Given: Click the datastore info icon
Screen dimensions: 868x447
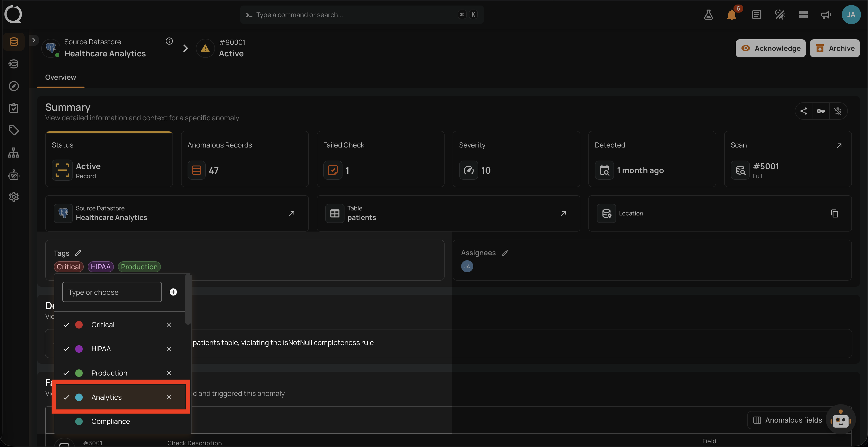Looking at the screenshot, I should pyautogui.click(x=169, y=41).
